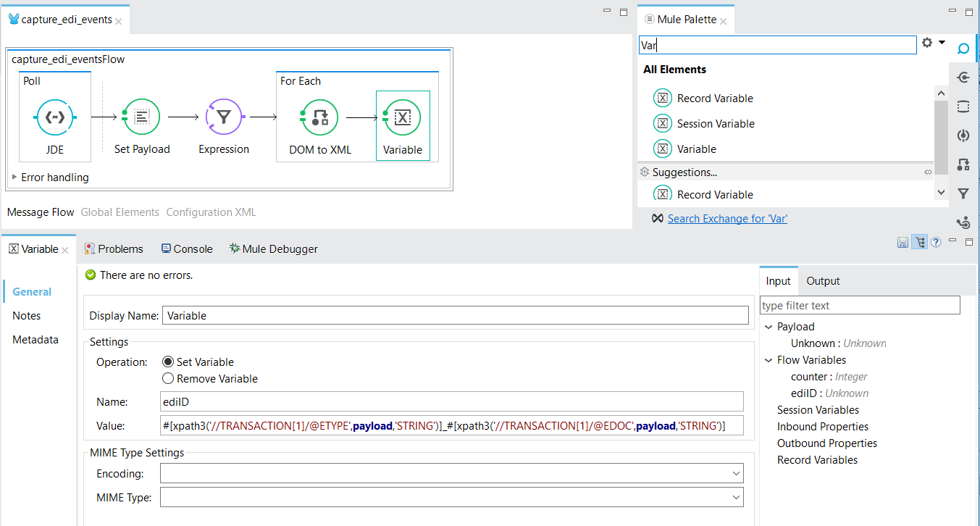The width and height of the screenshot is (980, 526).
Task: Open Components category in palette sidebar
Action: (963, 135)
